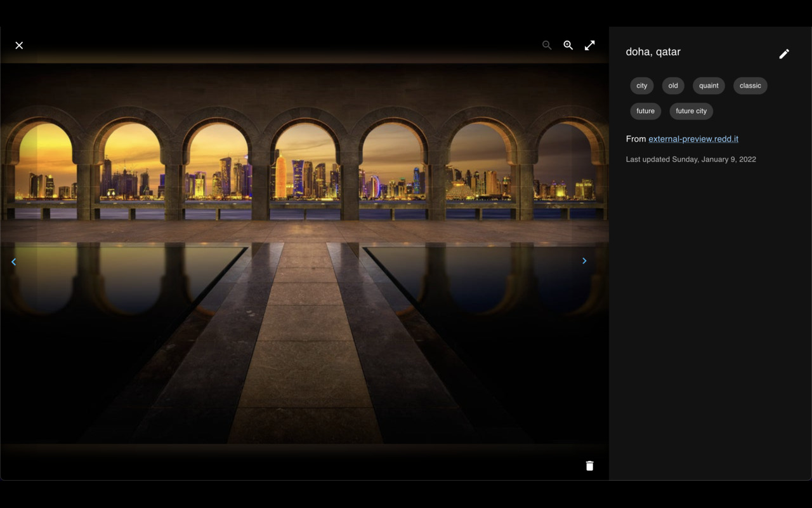Zoom in using the magnifier plus icon
The width and height of the screenshot is (812, 508).
[568, 45]
